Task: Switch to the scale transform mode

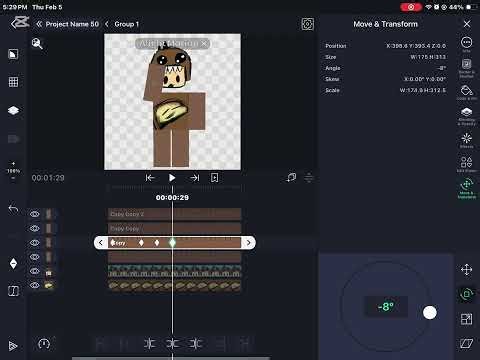Action: pos(466,319)
